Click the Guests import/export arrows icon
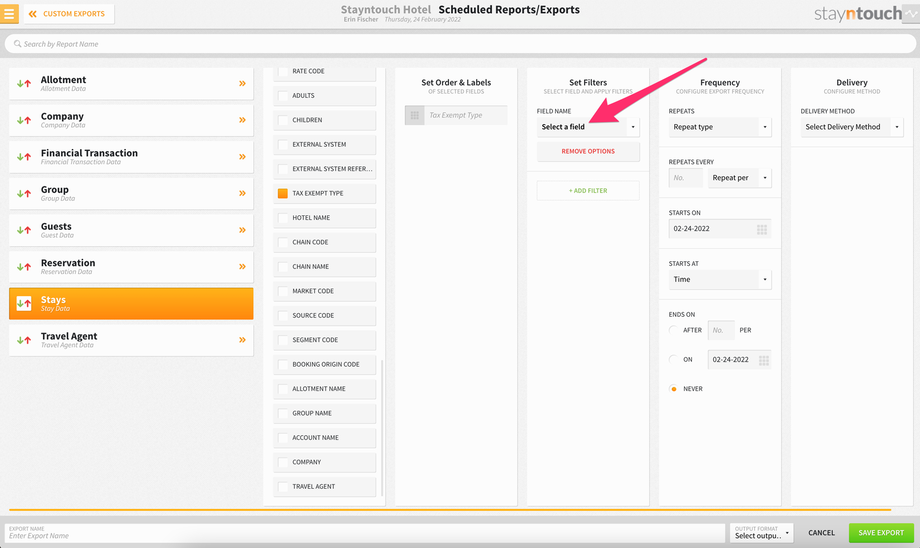The image size is (920, 548). click(24, 230)
